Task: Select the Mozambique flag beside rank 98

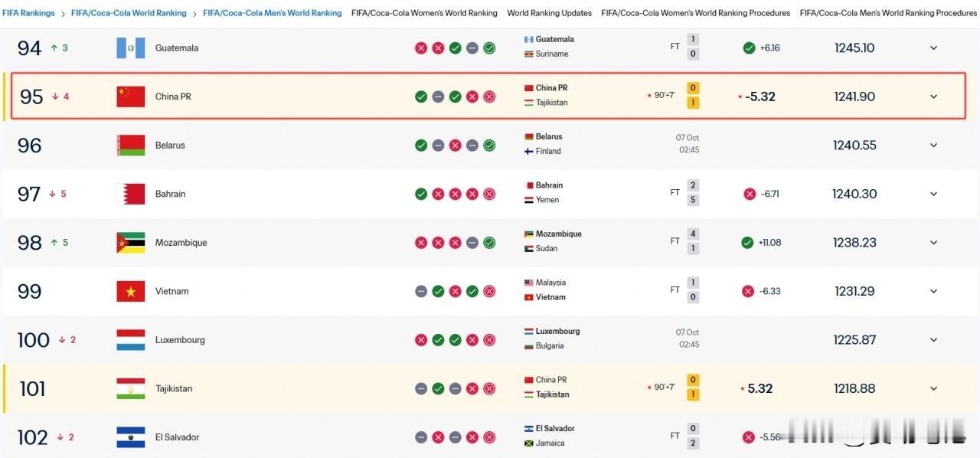Action: point(130,243)
